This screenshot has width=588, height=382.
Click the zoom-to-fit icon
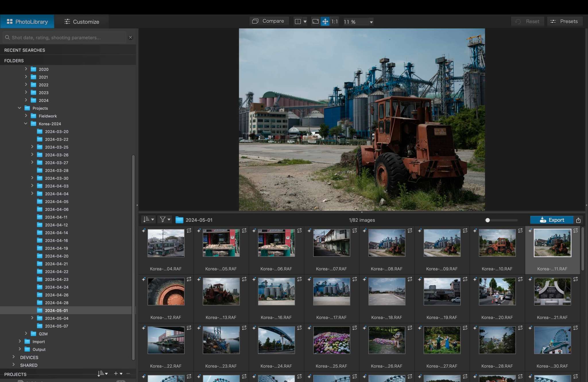(x=316, y=21)
